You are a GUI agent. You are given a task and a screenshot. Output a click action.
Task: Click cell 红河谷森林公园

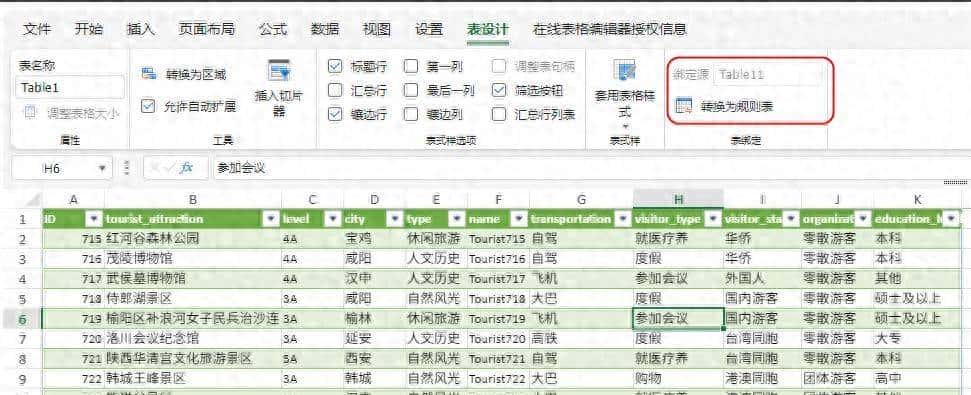click(193, 239)
